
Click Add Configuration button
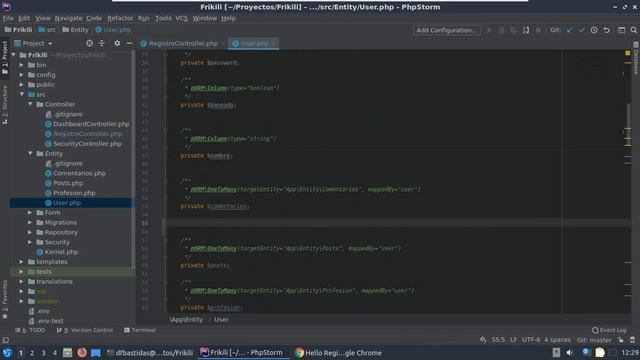[447, 30]
